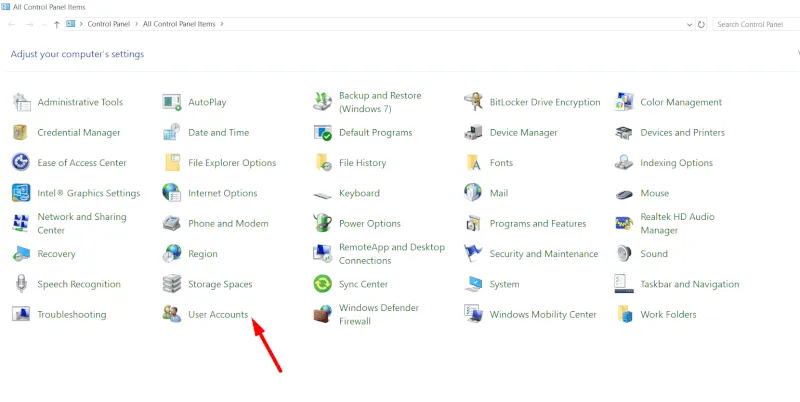Open the AutoPlay icon
Viewport: 800px width, 402px height.
(172, 102)
